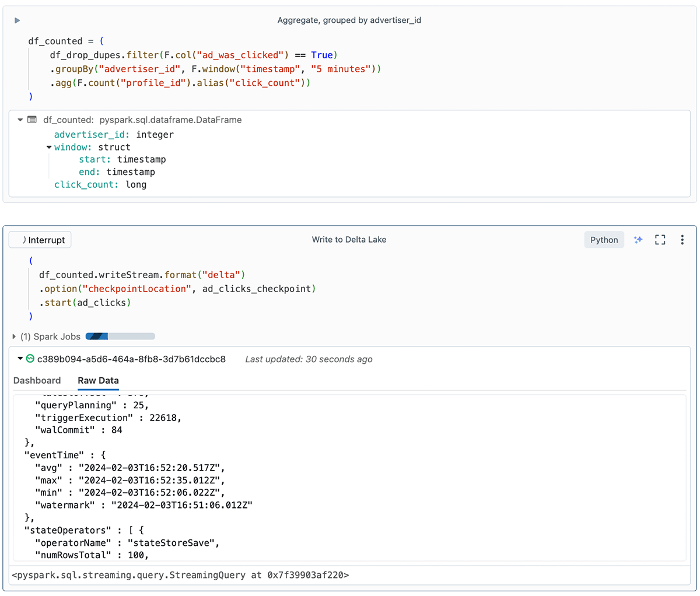
Task: Enter fullscreen for Write to Delta Lake cell
Action: click(x=660, y=240)
